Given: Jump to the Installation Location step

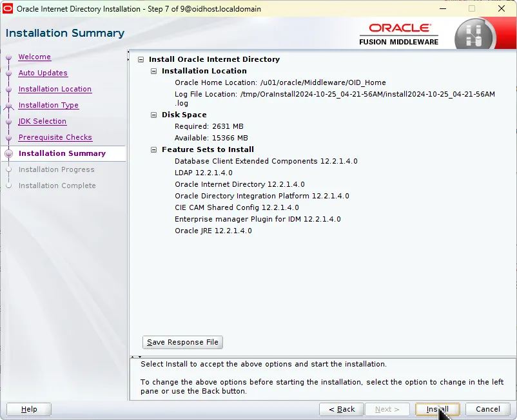Looking at the screenshot, I should pyautogui.click(x=55, y=89).
